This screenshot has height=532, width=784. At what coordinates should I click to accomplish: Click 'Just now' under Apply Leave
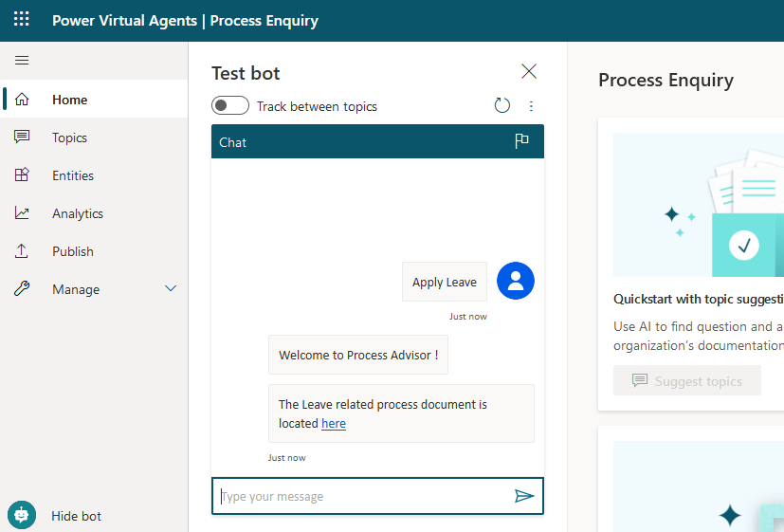click(468, 316)
